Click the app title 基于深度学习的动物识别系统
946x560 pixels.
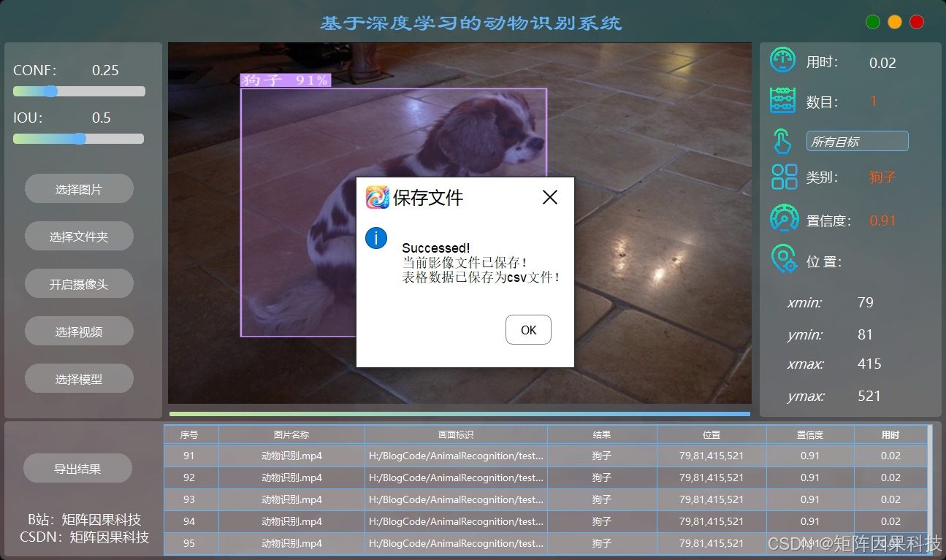(471, 23)
